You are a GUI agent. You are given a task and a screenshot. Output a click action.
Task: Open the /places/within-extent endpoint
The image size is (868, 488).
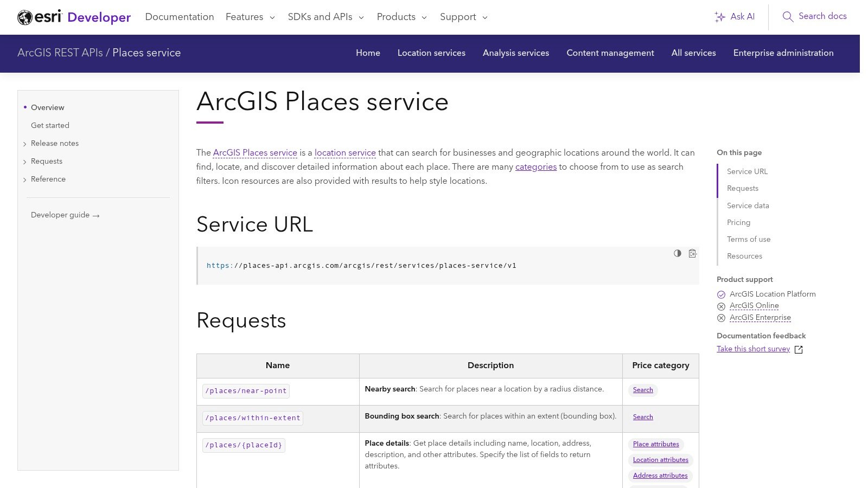click(x=253, y=418)
